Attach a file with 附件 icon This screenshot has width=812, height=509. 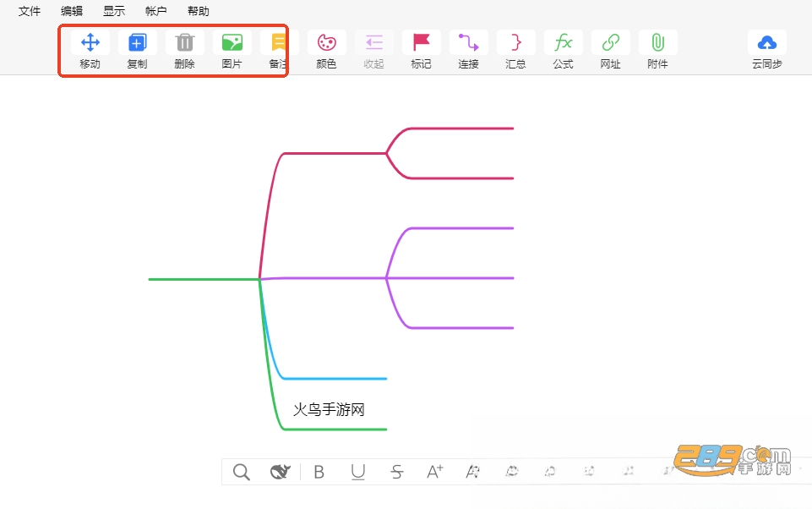pos(657,42)
